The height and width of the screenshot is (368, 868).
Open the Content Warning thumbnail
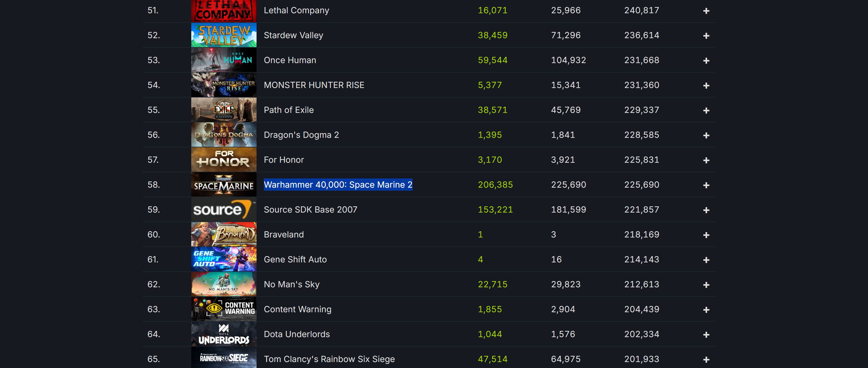click(x=224, y=309)
